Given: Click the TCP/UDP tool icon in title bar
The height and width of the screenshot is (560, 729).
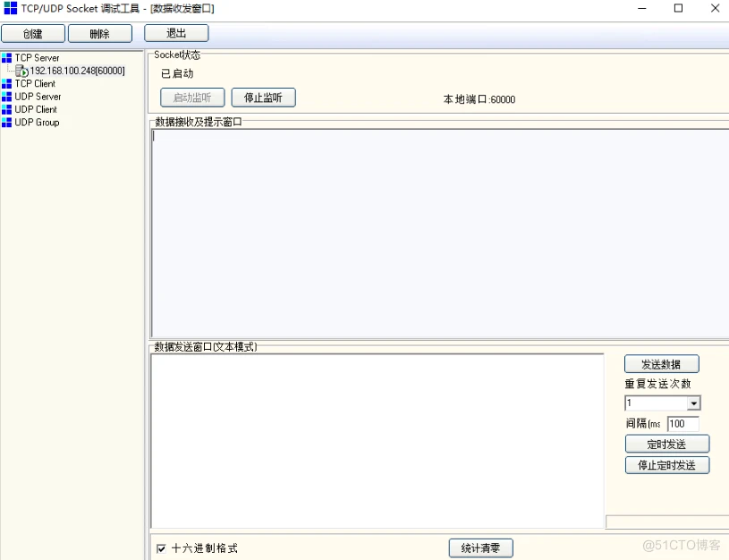Looking at the screenshot, I should [9, 8].
